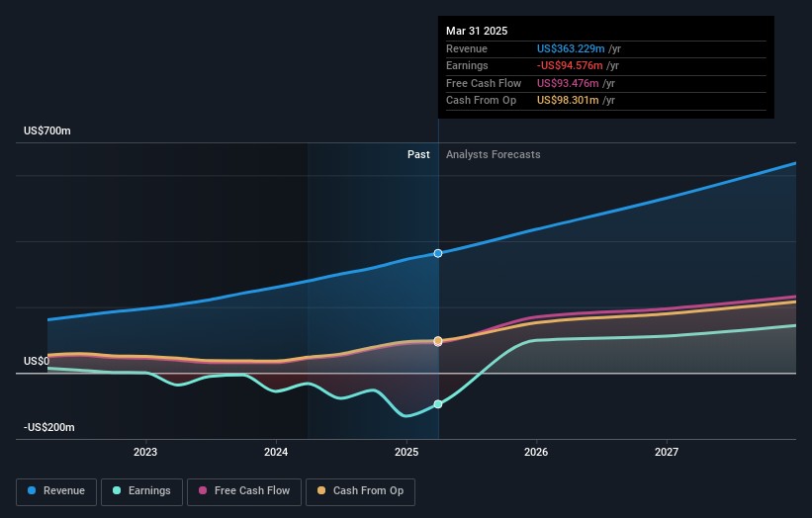Screen dimensions: 812x518
Task: Click the US$700m y-axis label
Action: coord(47,131)
